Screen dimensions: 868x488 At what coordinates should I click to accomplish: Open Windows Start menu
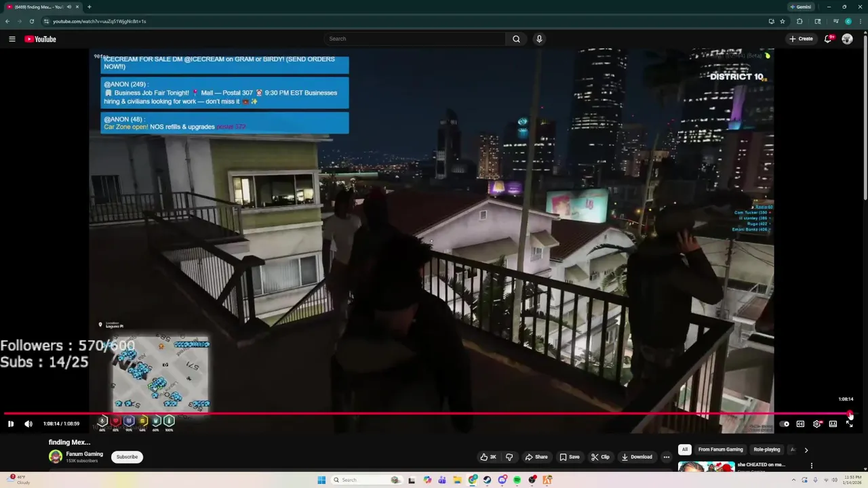point(321,480)
